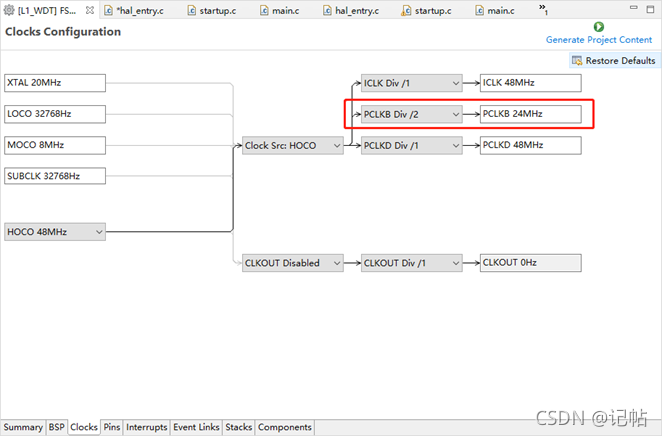Click the gear icon on the L1_WDT tab

pos(9,10)
